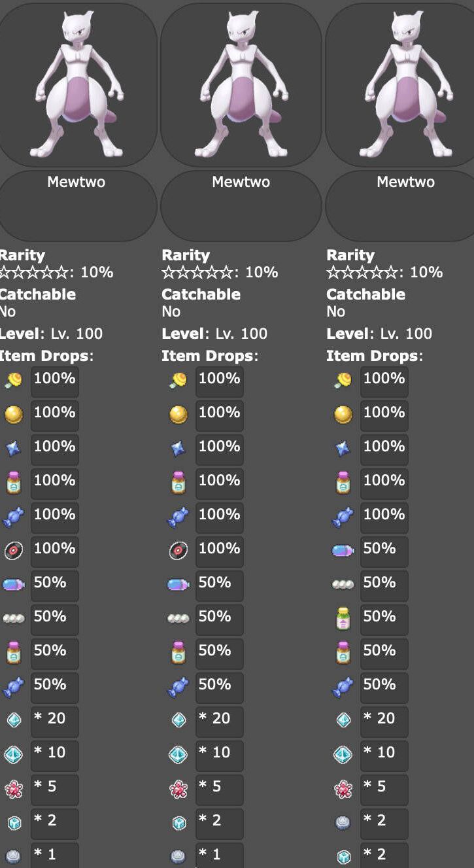
Task: Select the capsule icon in middle column
Action: coord(178,584)
